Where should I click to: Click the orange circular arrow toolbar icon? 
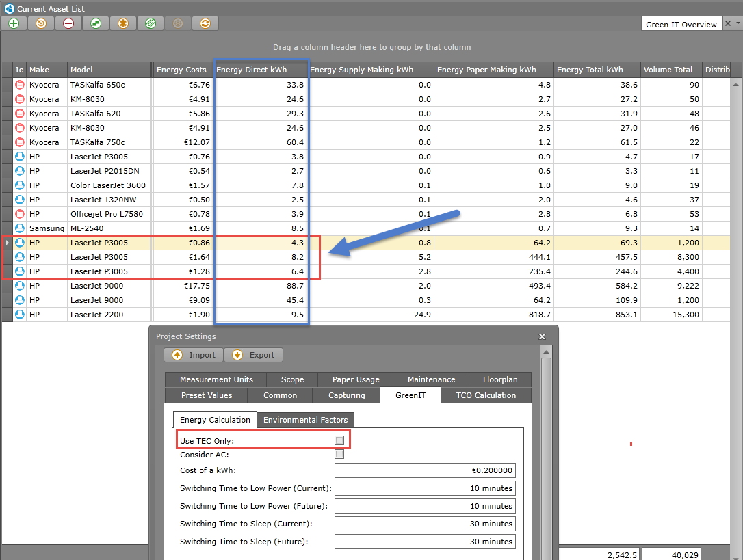click(41, 23)
